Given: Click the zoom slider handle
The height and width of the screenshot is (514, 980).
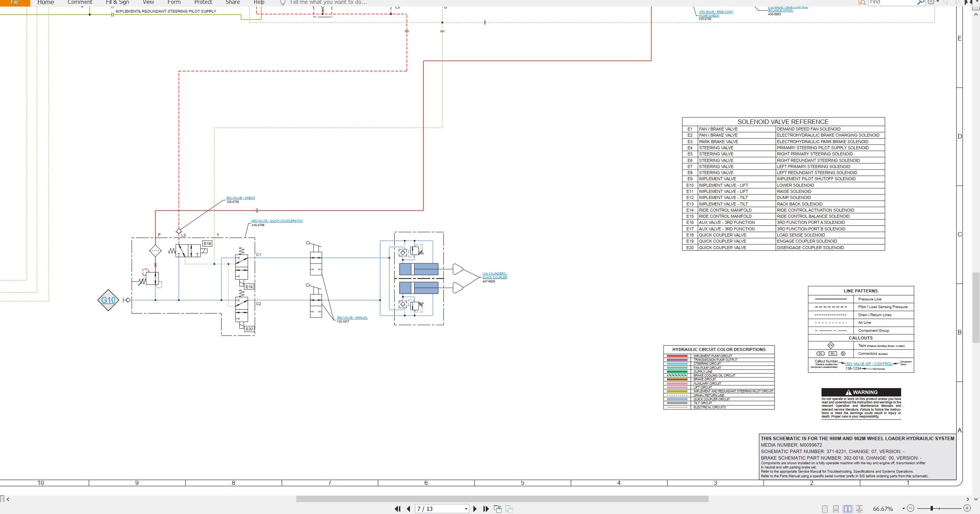Looking at the screenshot, I should click(931, 508).
